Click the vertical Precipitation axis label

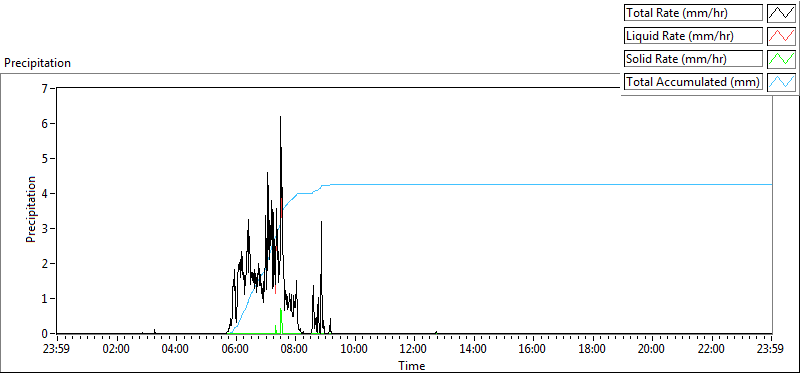[x=31, y=210]
